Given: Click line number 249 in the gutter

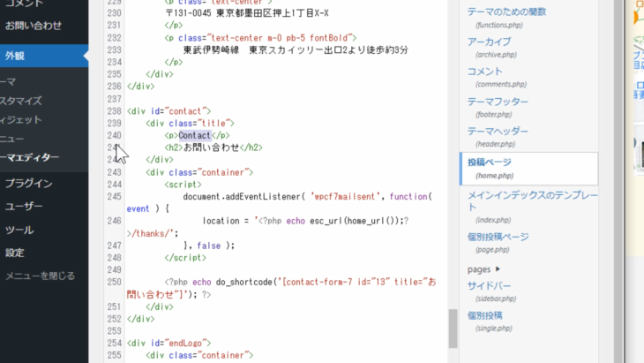Looking at the screenshot, I should point(114,269).
